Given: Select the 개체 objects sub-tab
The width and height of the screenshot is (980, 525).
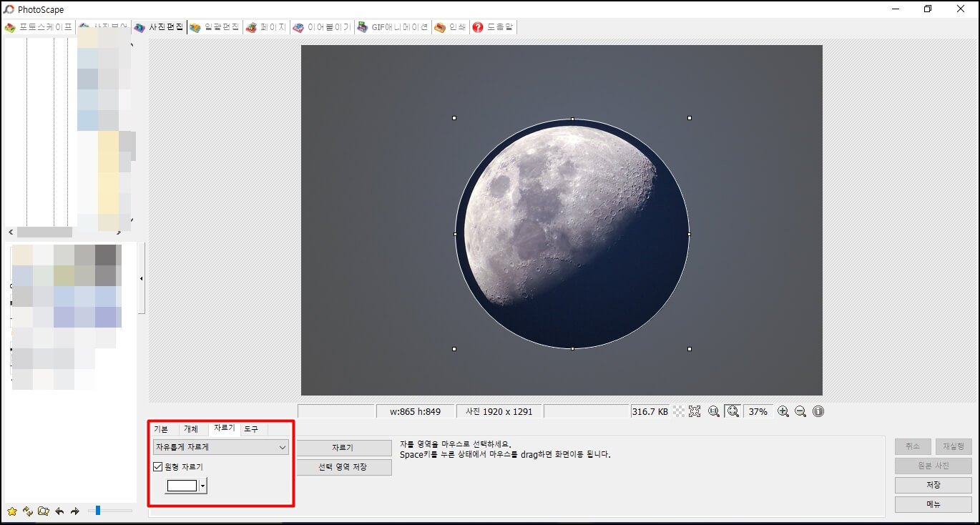Looking at the screenshot, I should 191,429.
